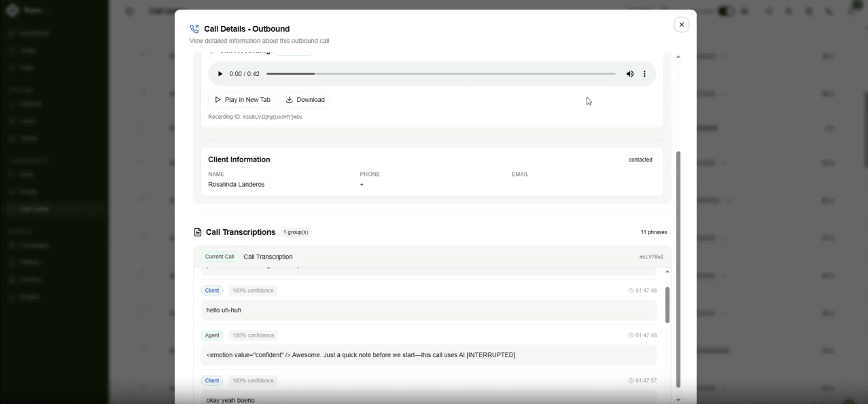Click Play in New Tab button
This screenshot has width=868, height=404.
click(243, 100)
